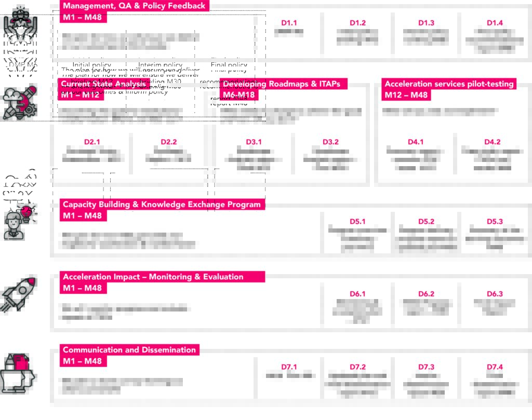This screenshot has height=420, width=532.
Task: Select the Management, QA & Policy Feedback header
Action: point(135,6)
